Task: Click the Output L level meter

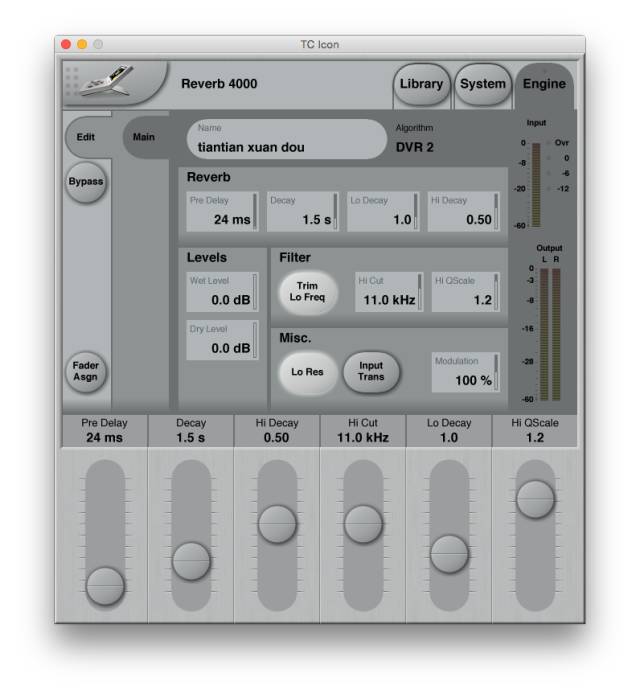Action: (544, 334)
